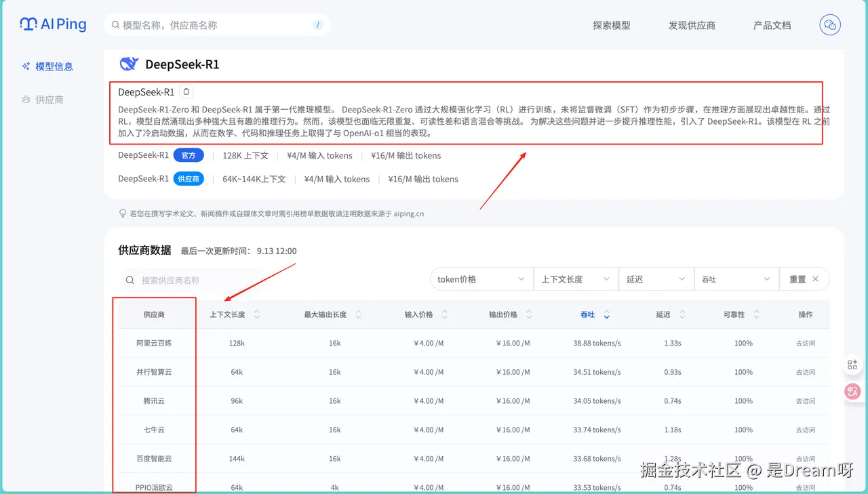The image size is (868, 494).
Task: Click the WeChat icon in top right
Action: (830, 25)
